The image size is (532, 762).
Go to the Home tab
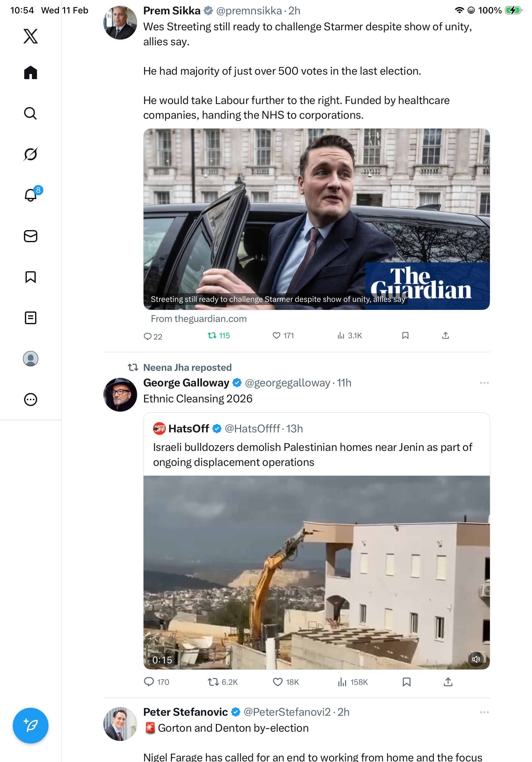pos(31,73)
